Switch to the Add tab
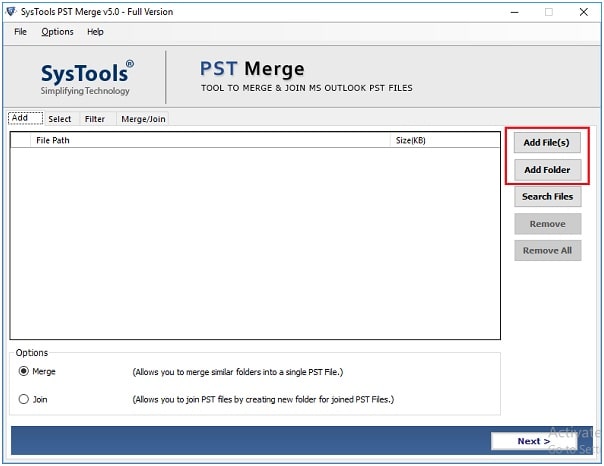The width and height of the screenshot is (604, 466). click(x=25, y=118)
